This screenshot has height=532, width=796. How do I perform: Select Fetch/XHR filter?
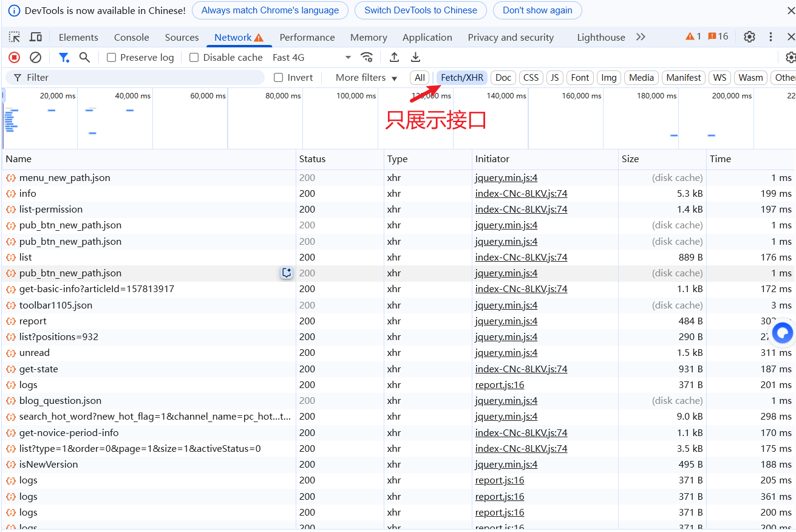[x=462, y=78]
